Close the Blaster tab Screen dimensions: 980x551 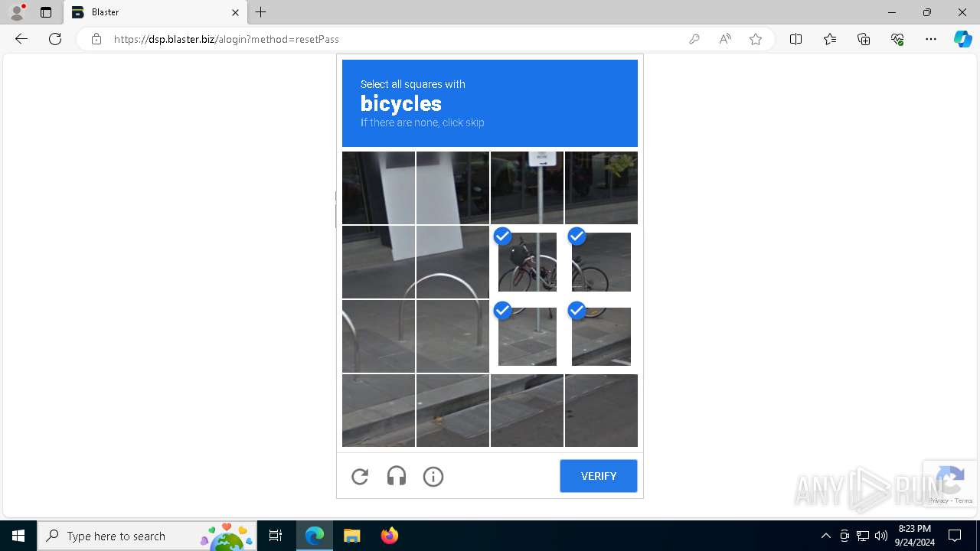pyautogui.click(x=235, y=12)
